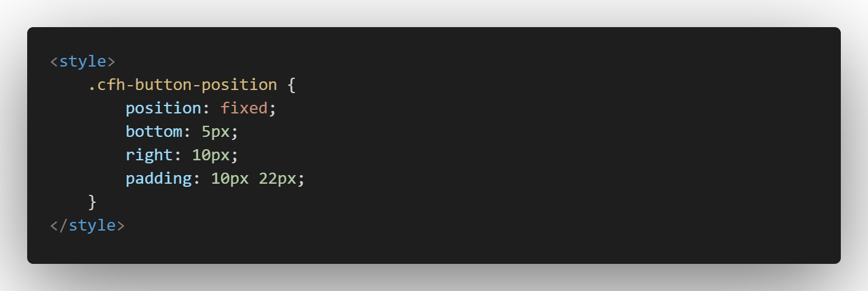
Task: Click the closing curly brace
Action: [93, 202]
